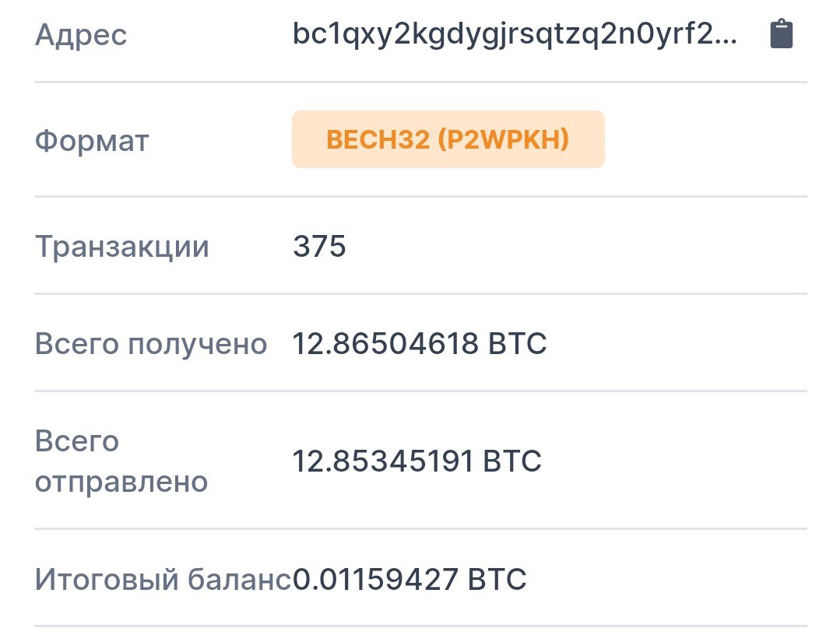
Task: Click the BECH32 word inside badge
Action: coord(378,140)
